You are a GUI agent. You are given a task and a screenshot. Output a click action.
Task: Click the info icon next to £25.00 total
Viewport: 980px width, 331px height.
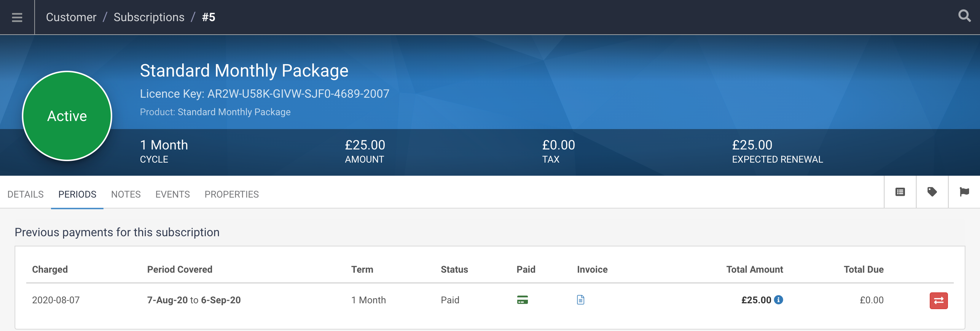click(779, 300)
